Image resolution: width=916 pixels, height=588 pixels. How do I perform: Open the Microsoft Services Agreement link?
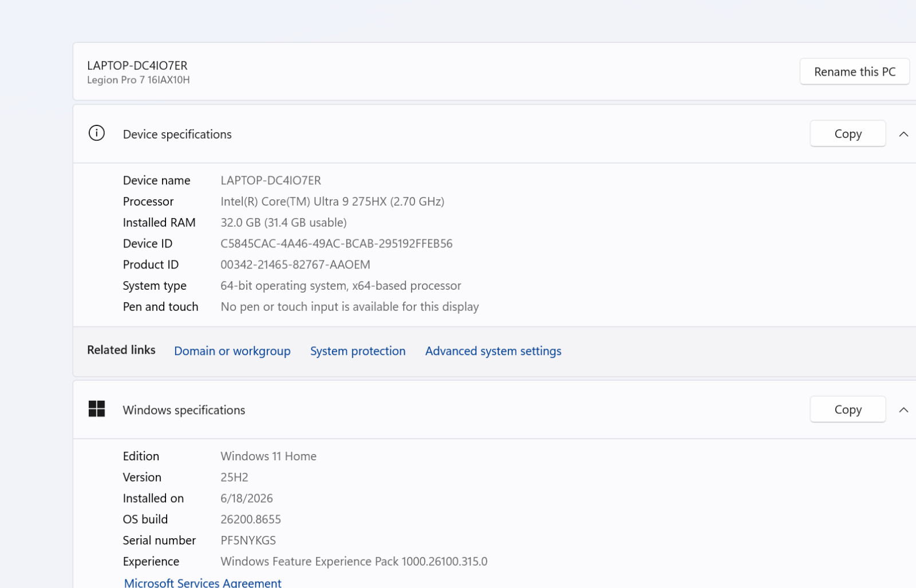tap(203, 582)
